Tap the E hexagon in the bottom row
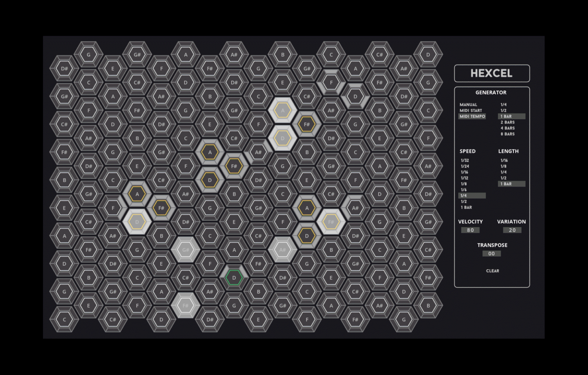The width and height of the screenshot is (588, 375). [x=258, y=320]
